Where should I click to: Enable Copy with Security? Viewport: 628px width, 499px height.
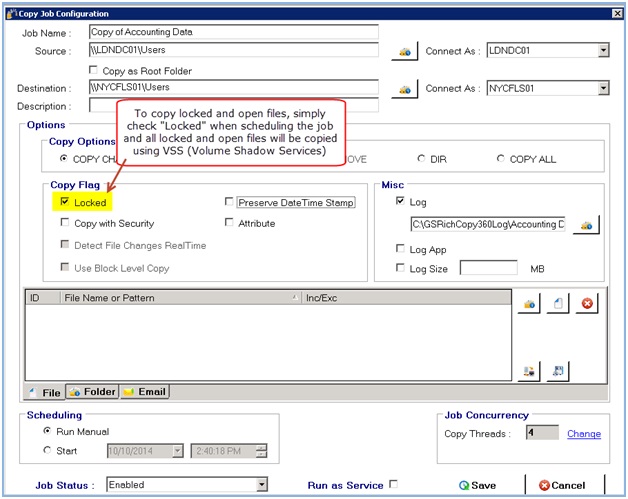tap(66, 223)
